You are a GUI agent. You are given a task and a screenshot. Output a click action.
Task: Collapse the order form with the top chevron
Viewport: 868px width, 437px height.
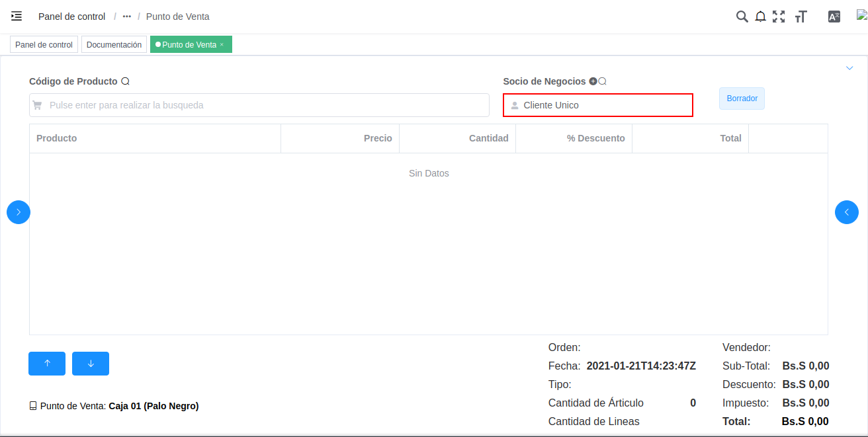[x=849, y=67]
